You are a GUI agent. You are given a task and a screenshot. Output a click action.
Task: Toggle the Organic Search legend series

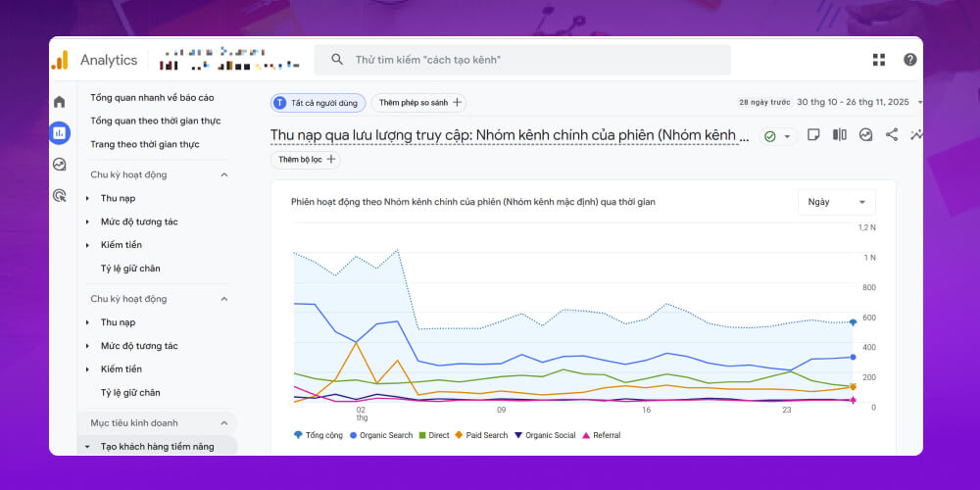[380, 435]
